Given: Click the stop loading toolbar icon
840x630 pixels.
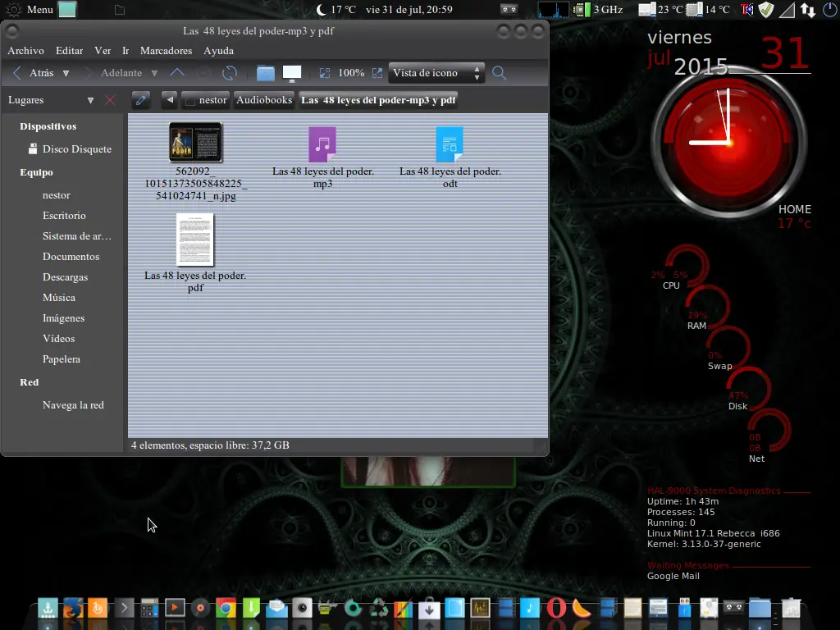Looking at the screenshot, I should (203, 73).
